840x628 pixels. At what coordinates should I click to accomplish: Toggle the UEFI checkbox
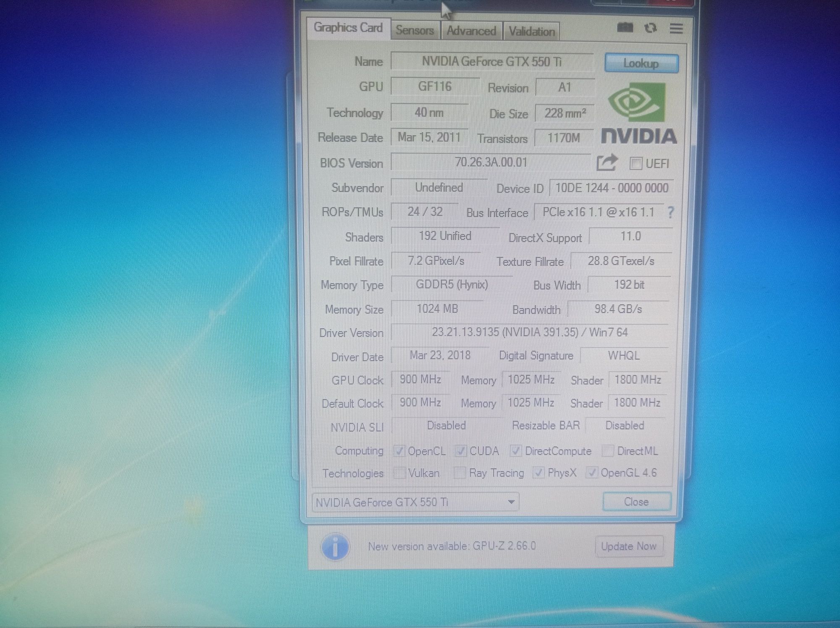point(635,163)
